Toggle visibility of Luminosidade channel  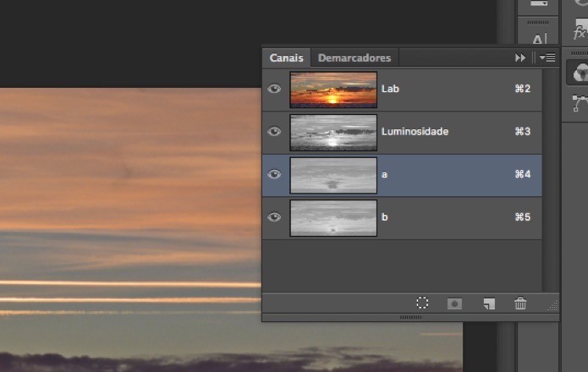click(x=274, y=132)
